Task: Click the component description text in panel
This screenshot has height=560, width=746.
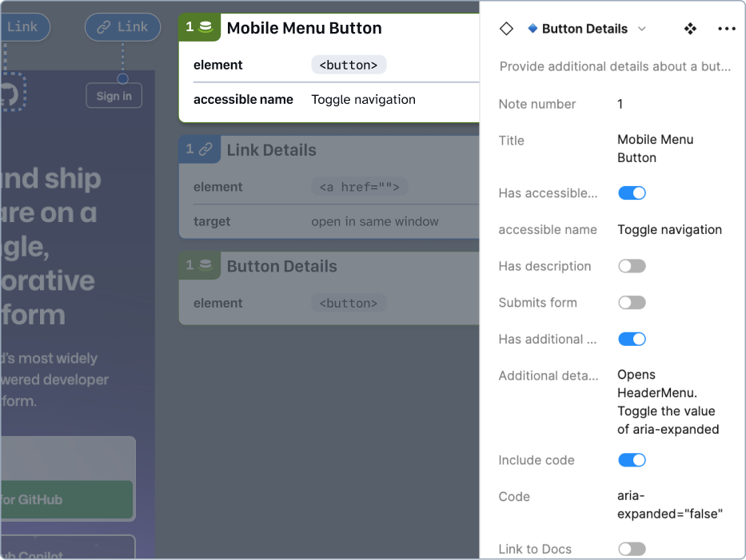Action: 615,66
